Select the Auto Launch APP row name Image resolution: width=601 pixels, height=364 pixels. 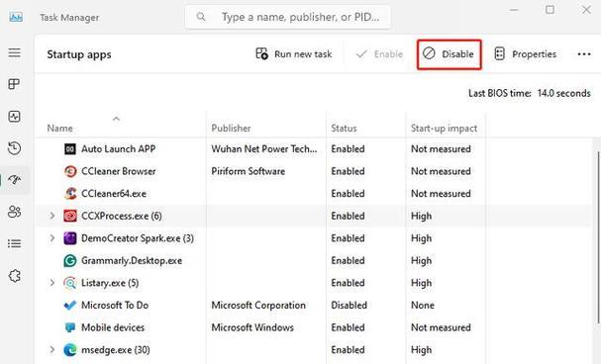click(119, 149)
